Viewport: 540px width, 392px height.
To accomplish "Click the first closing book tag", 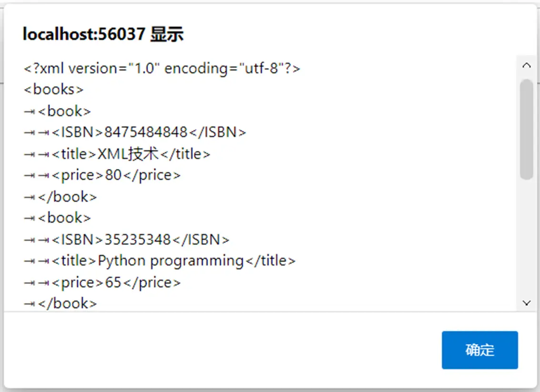I will point(68,197).
